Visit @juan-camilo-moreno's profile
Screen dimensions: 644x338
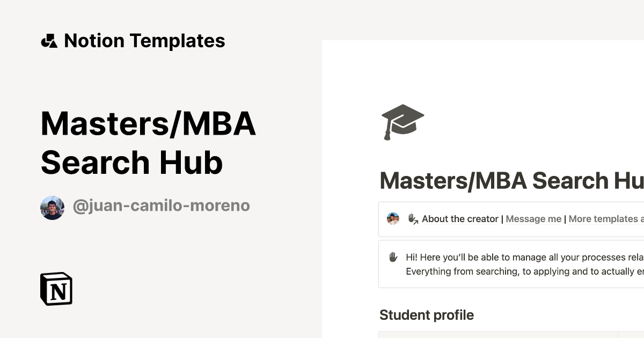pos(162,205)
